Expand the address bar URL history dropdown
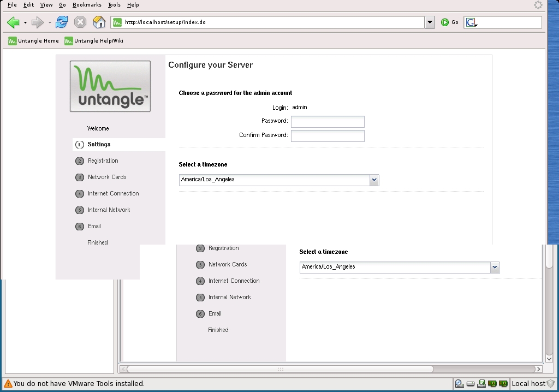Viewport: 559px width, 392px height. [430, 22]
